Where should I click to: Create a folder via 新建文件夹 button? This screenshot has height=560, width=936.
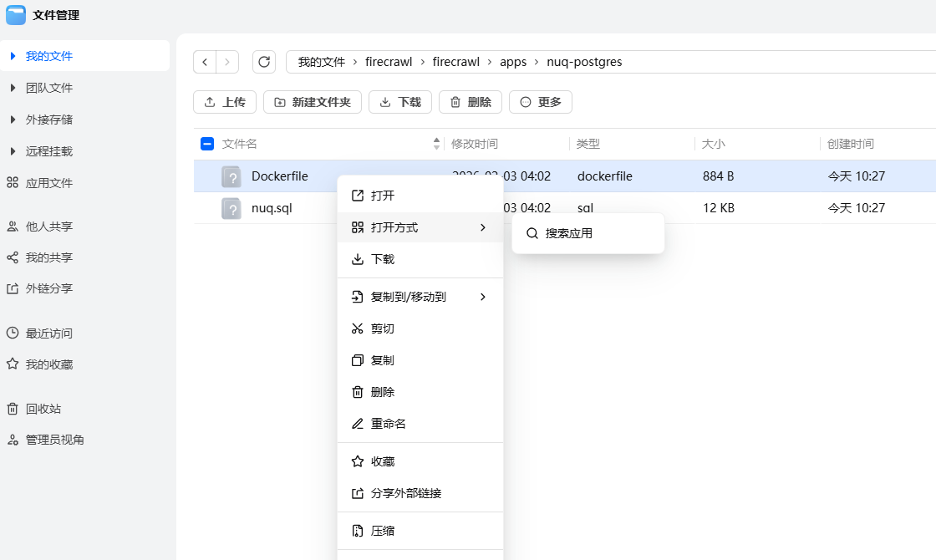[312, 101]
